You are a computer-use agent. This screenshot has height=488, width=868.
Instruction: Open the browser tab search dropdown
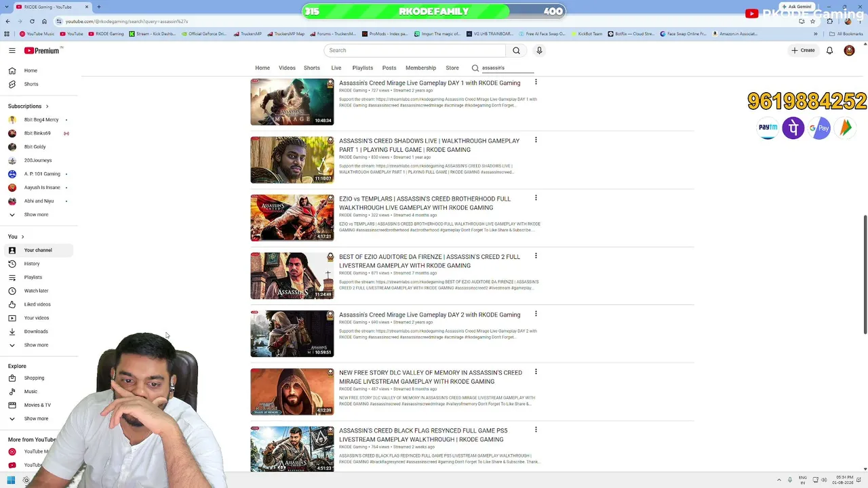7,7
